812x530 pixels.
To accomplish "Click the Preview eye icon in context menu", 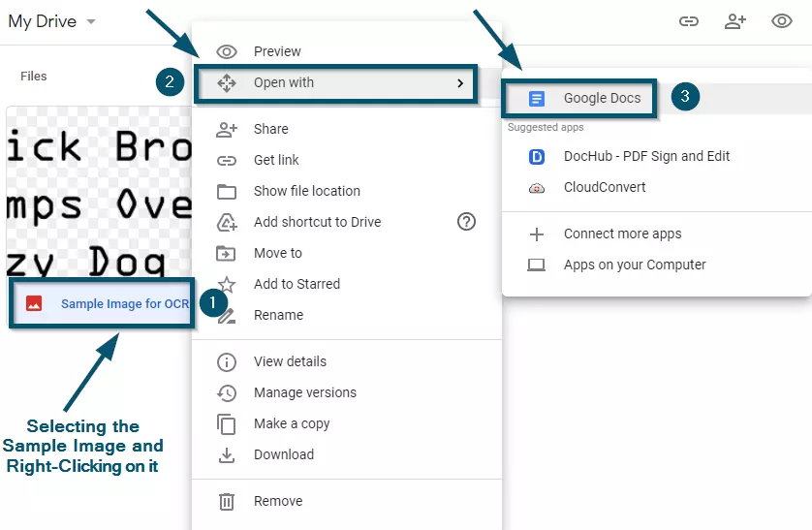I will click(x=227, y=51).
